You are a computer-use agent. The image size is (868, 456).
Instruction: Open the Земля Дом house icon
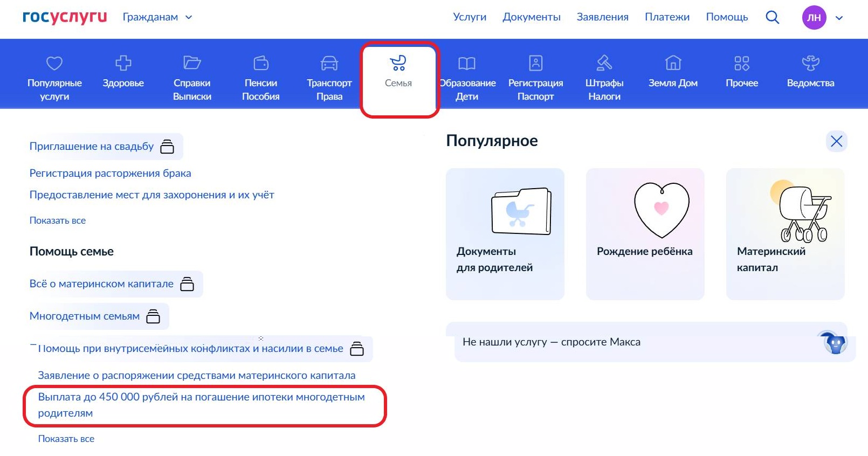point(673,63)
